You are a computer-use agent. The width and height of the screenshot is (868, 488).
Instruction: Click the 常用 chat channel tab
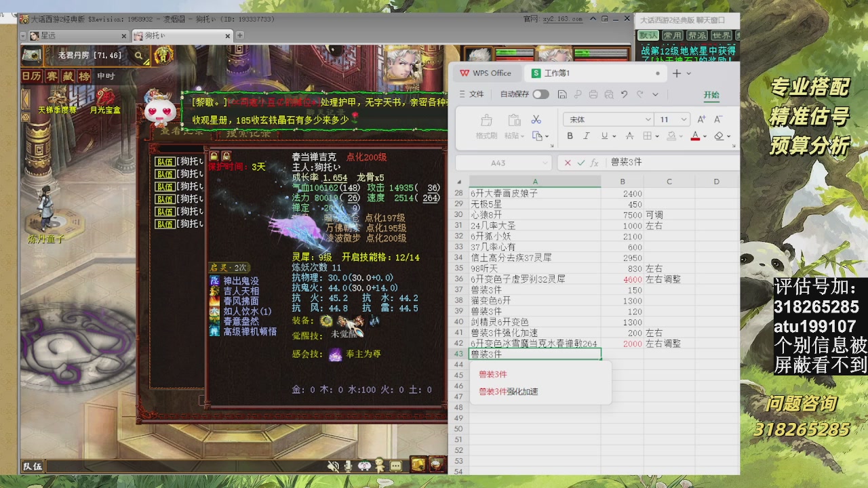click(673, 35)
